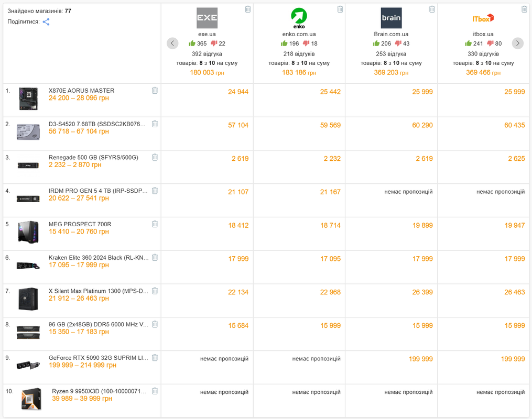Image resolution: width=532 pixels, height=419 pixels.
Task: Click itbox.ua total sum 369 466 грн
Action: coord(483,73)
